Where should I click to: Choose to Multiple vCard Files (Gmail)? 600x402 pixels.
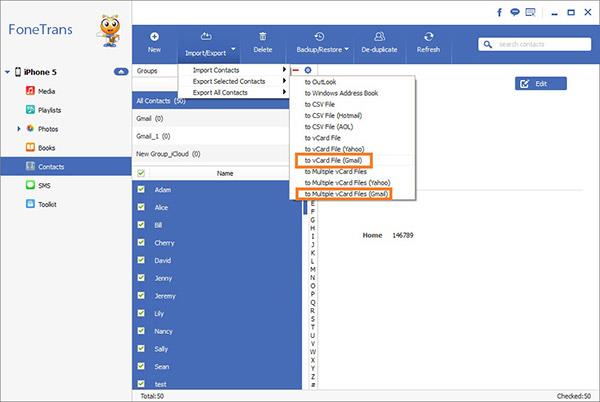point(344,194)
